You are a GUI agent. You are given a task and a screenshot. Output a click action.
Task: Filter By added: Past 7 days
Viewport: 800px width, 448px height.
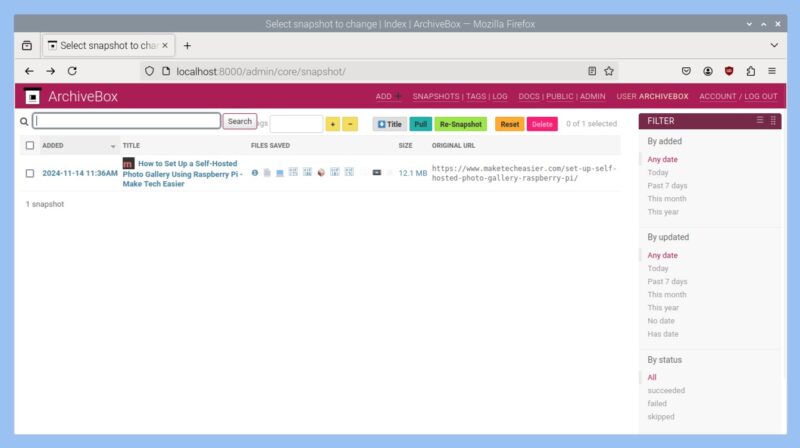coord(667,186)
